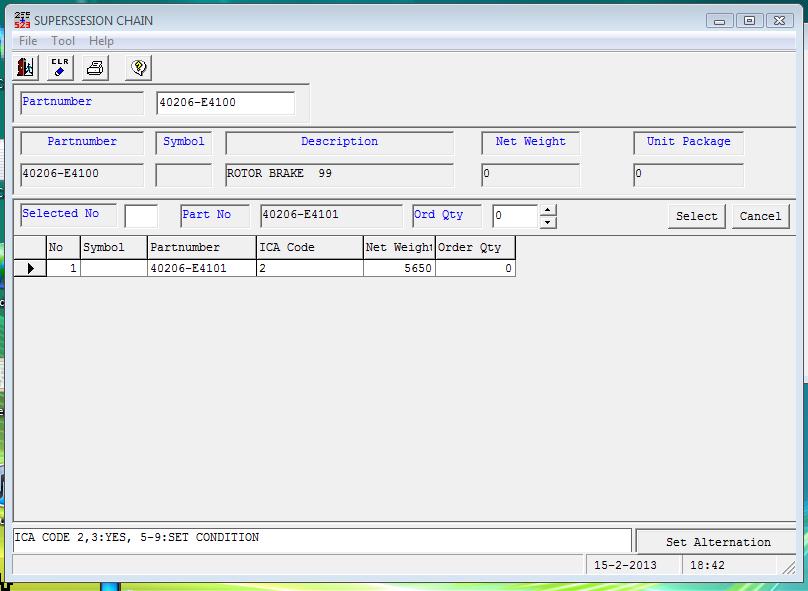Open the Tool menu
Viewport: 808px width, 591px height.
pyautogui.click(x=63, y=41)
